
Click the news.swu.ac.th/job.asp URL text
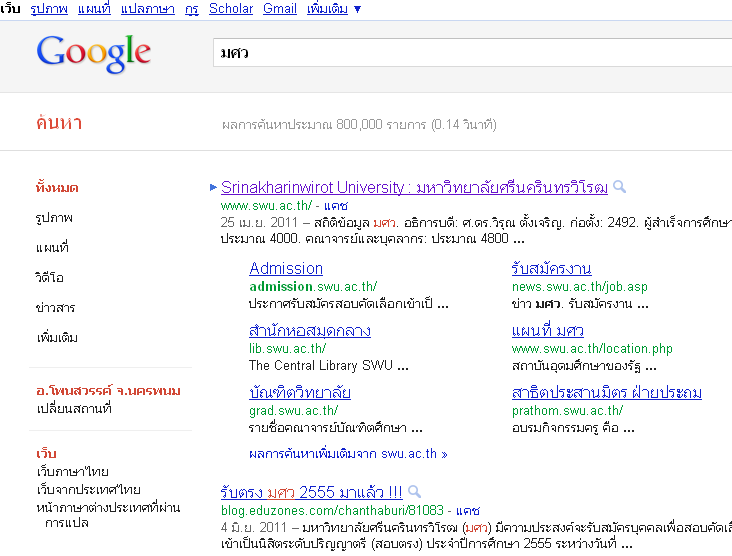coord(579,286)
